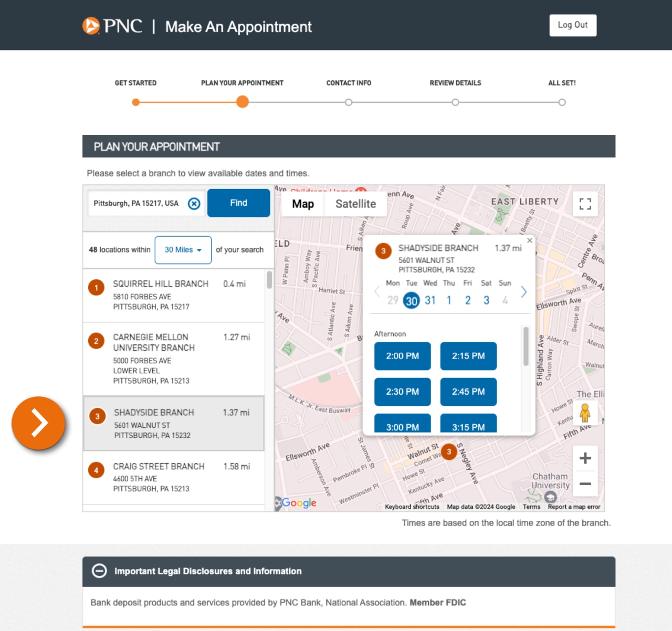Book the 2:30 PM appointment slot
This screenshot has width=672, height=631.
tap(402, 392)
